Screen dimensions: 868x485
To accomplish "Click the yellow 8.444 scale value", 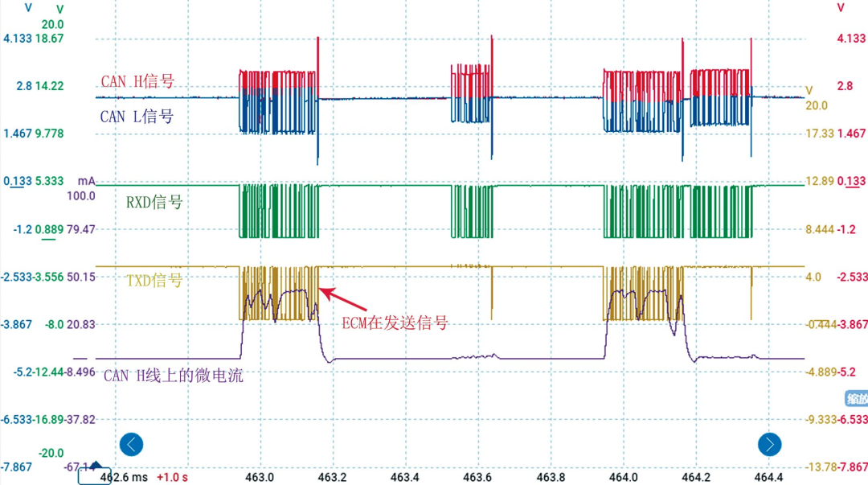I will pyautogui.click(x=821, y=229).
